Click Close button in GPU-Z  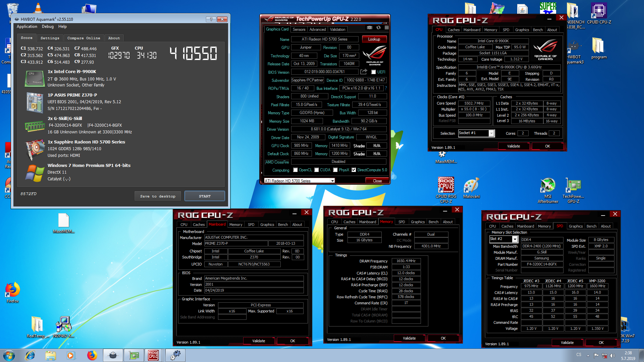(377, 181)
